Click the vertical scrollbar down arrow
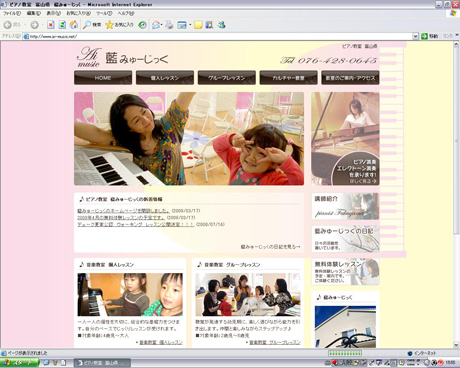Screen dimensions: 460x368 click(x=456, y=345)
